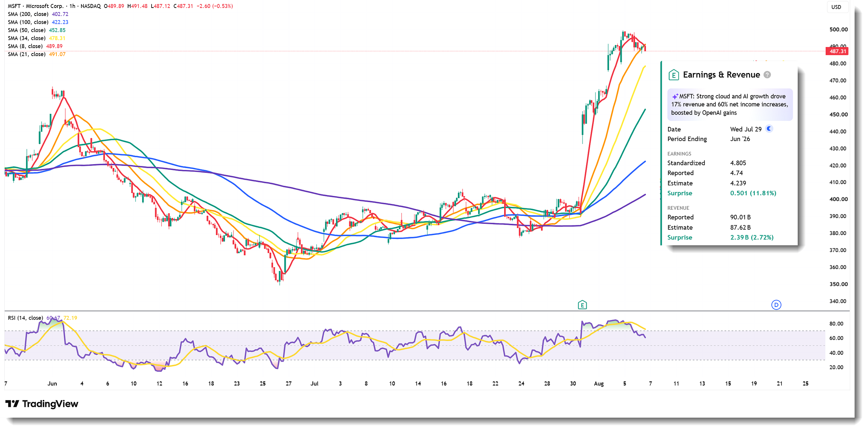The image size is (868, 431).
Task: Click the 340.00 label on the price axis
Action: (x=838, y=301)
